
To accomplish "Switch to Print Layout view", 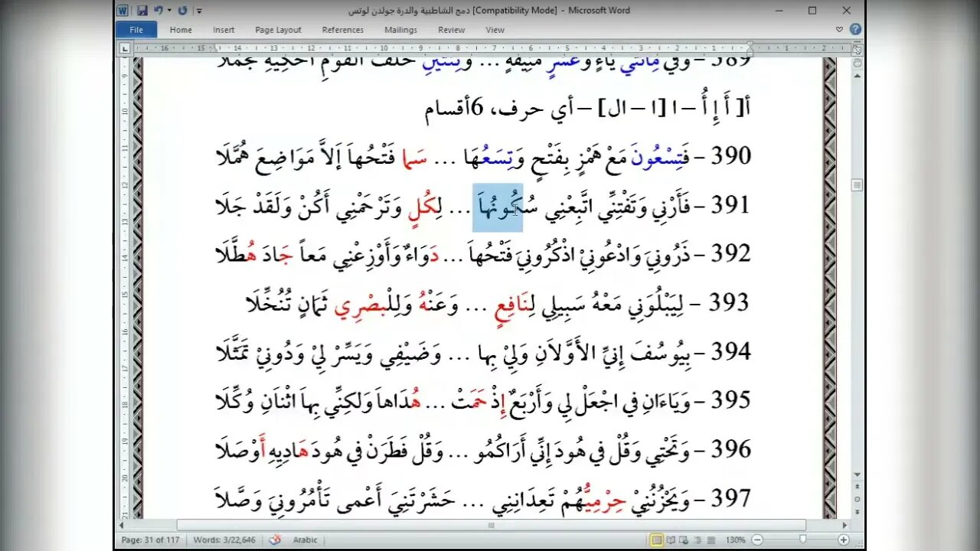I will click(657, 540).
